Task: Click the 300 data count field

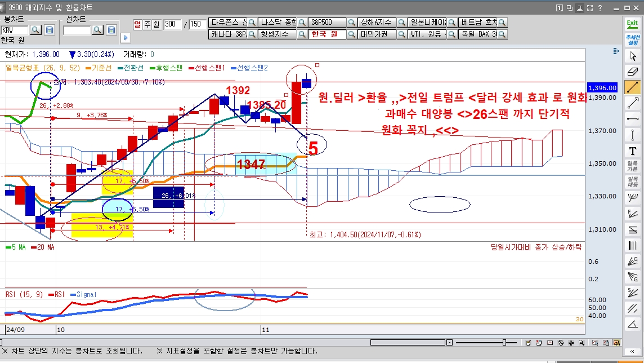Action: [172, 24]
